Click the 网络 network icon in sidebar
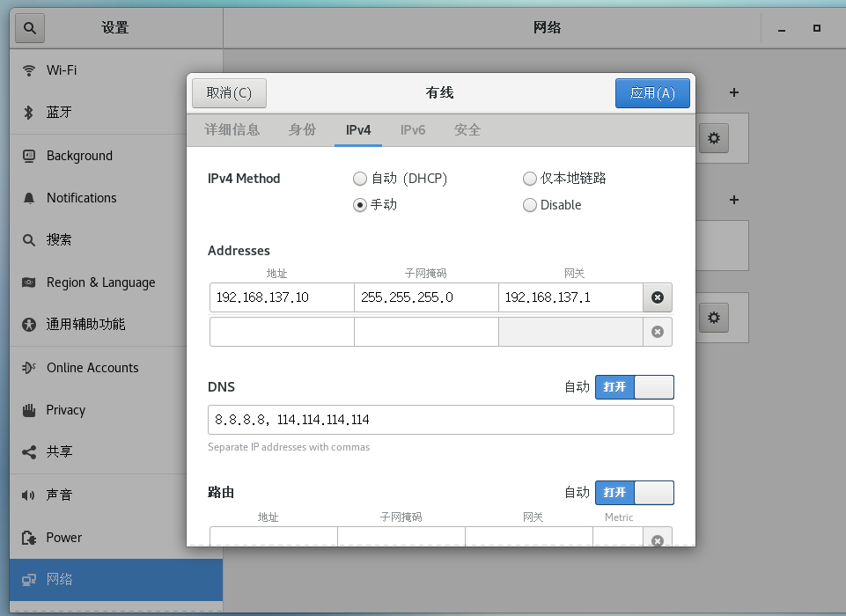This screenshot has width=846, height=616. pos(28,579)
